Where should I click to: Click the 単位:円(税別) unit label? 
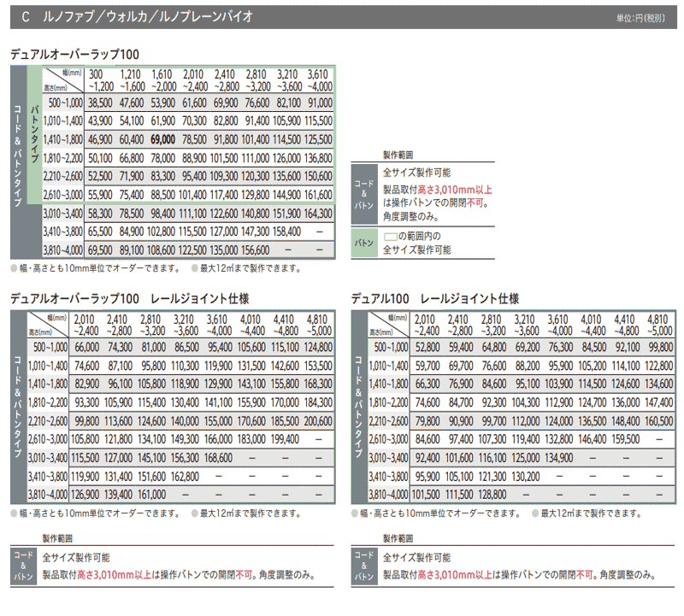pyautogui.click(x=646, y=17)
